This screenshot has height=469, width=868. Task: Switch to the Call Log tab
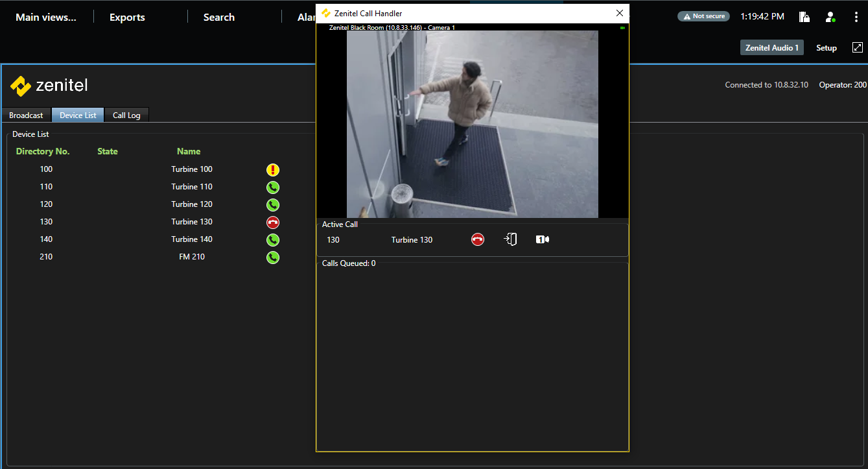point(126,115)
